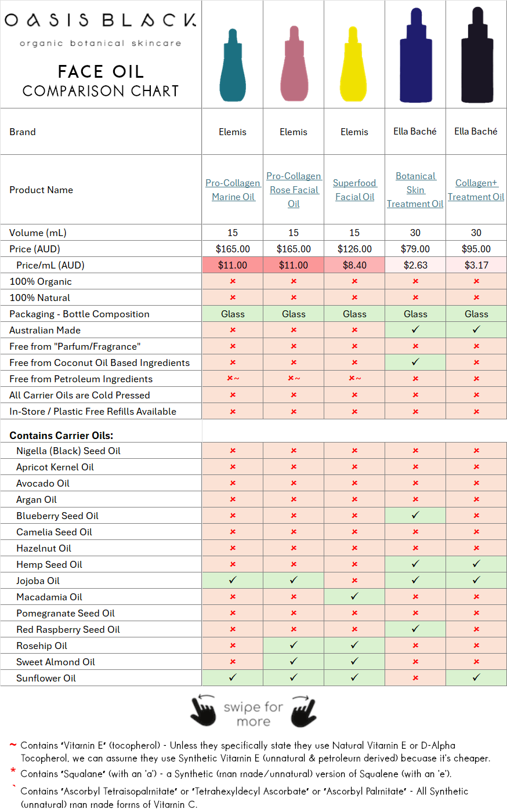Screen dimensions: 507x812
Task: Click the $126.00 price cell
Action: pyautogui.click(x=354, y=249)
